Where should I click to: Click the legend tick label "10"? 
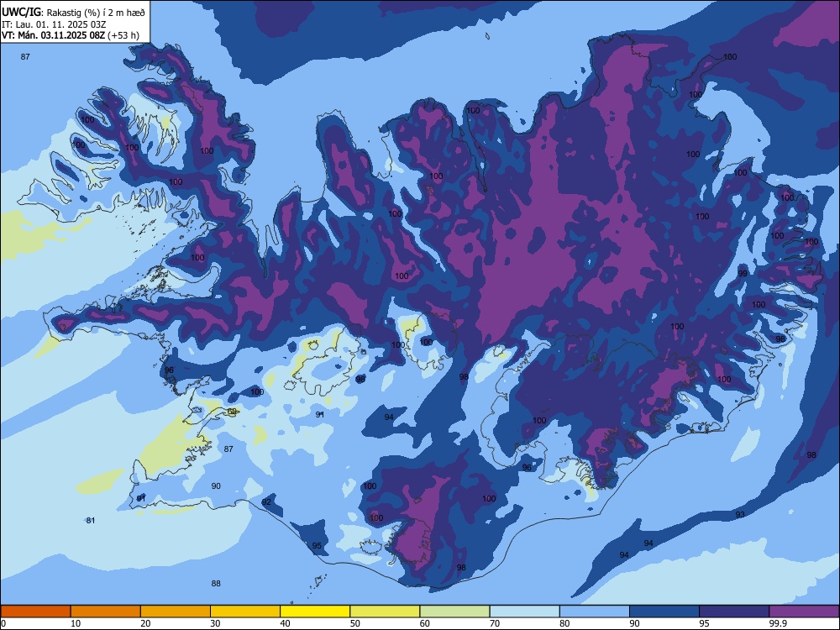[x=76, y=623]
